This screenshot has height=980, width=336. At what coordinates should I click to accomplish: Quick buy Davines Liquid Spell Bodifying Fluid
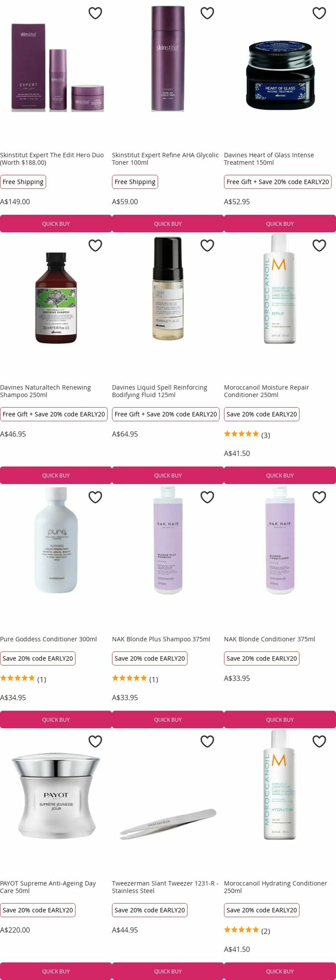point(168,475)
